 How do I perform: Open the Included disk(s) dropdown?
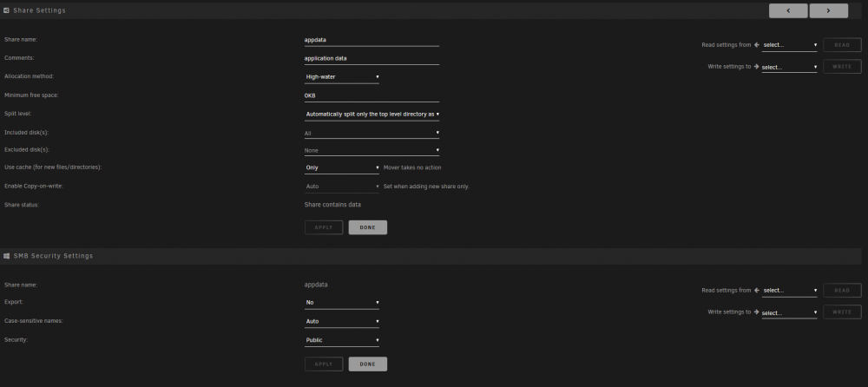click(x=372, y=133)
